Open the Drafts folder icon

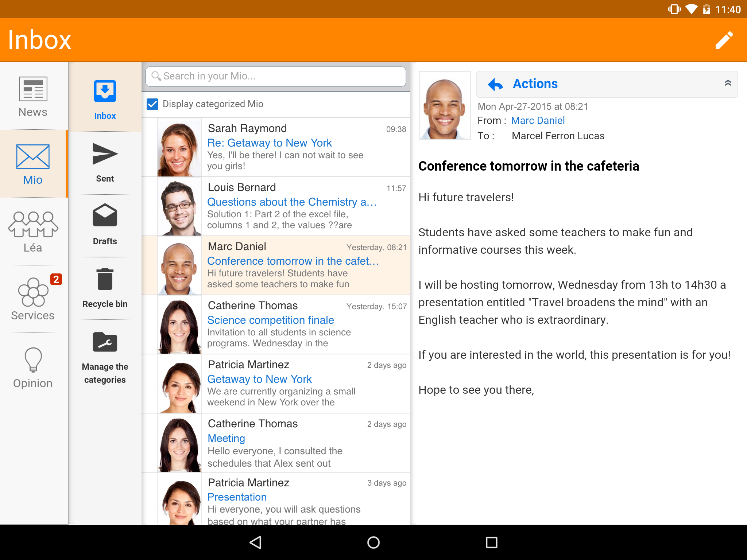[x=105, y=215]
